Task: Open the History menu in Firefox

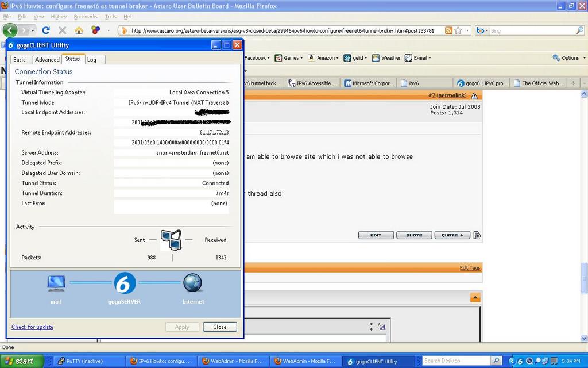Action: 59,17
